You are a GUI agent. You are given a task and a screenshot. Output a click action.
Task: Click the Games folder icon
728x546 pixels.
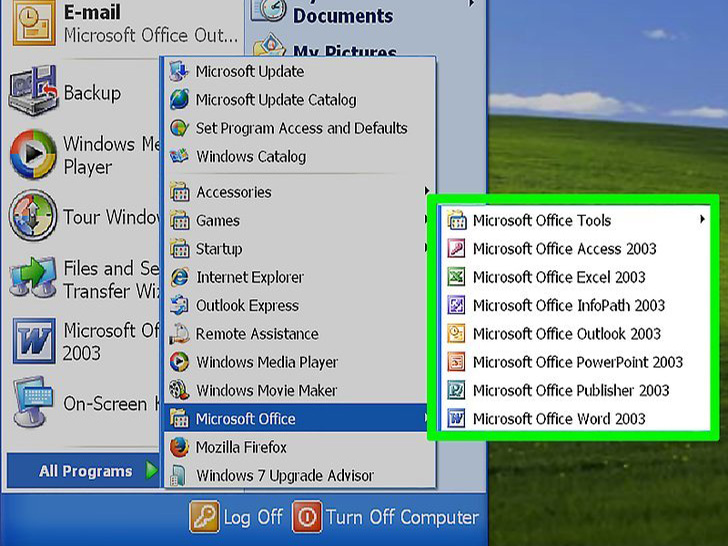[x=179, y=220]
